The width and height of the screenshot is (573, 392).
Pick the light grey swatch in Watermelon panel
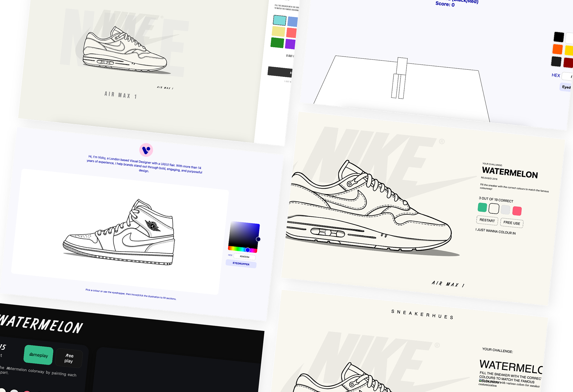point(505,210)
